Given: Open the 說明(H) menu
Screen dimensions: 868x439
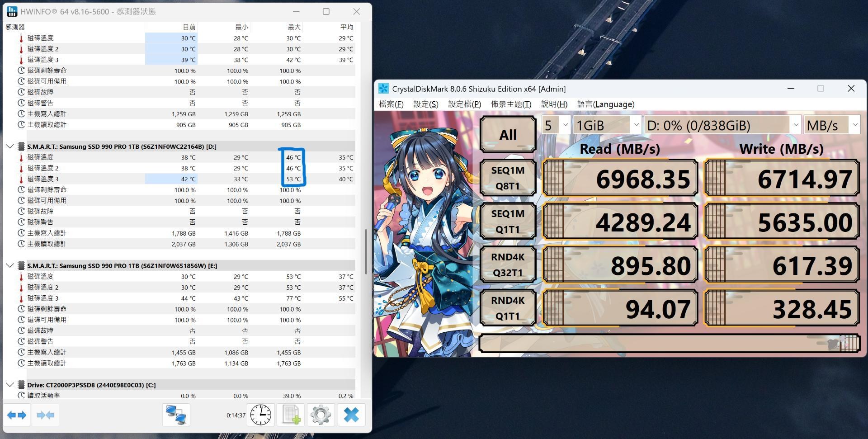Looking at the screenshot, I should click(554, 104).
